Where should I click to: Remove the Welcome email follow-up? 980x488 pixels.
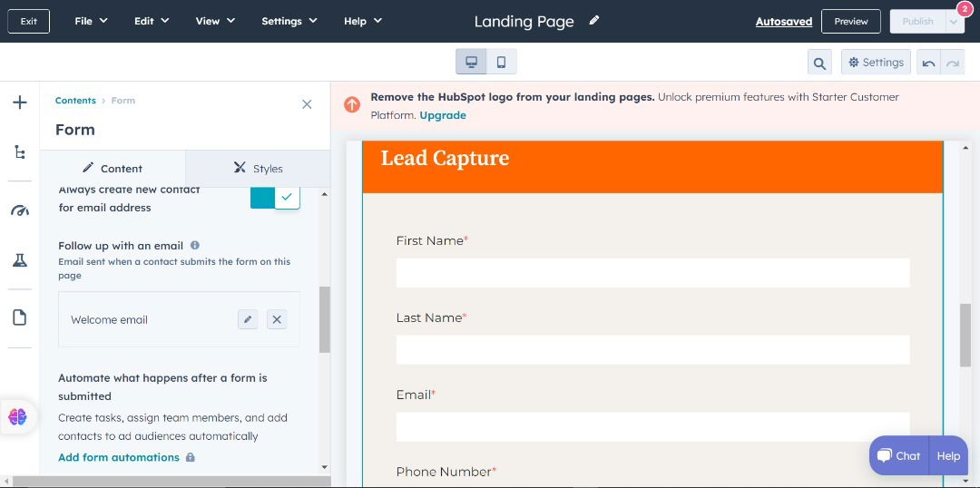tap(277, 319)
